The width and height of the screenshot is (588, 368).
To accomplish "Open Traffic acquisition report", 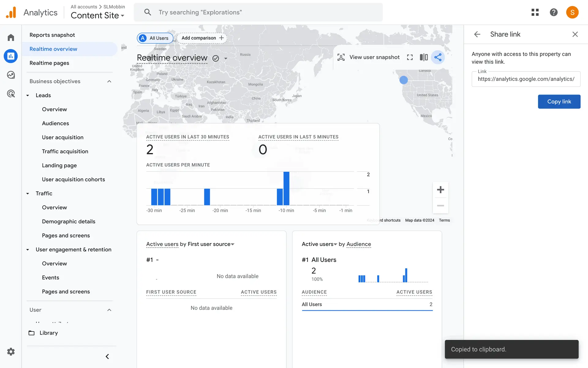I will coord(65,151).
